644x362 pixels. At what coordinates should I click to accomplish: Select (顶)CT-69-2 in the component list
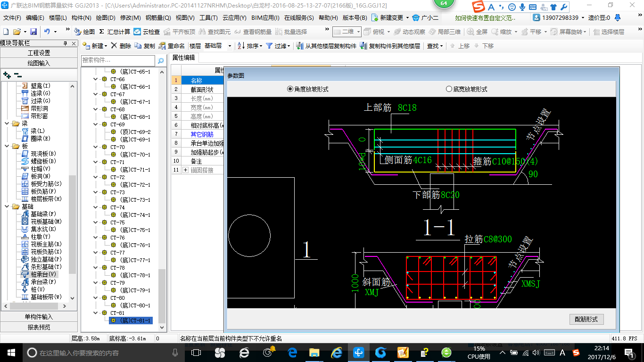(x=131, y=132)
